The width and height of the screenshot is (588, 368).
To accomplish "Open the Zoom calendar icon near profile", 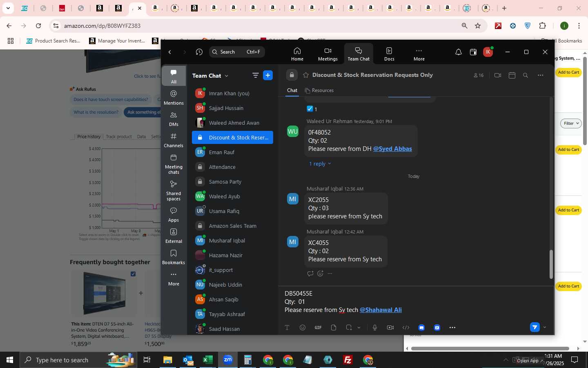I will pos(473,52).
